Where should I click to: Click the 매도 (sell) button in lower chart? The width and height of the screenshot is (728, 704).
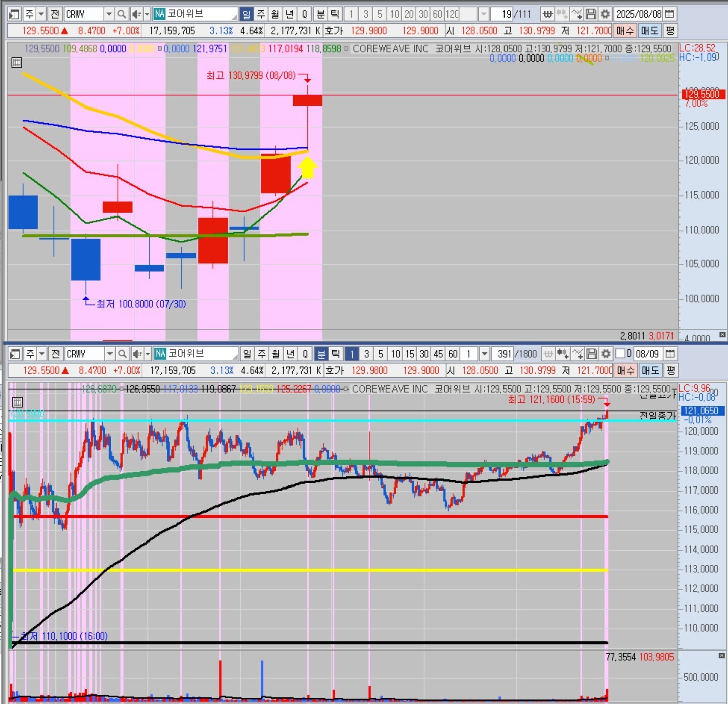651,371
